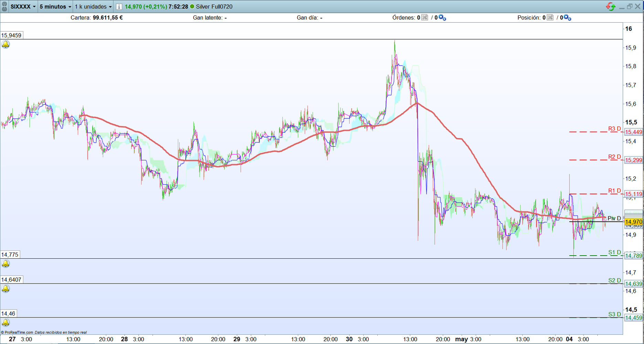Open the gears icon next to Posición

(567, 18)
